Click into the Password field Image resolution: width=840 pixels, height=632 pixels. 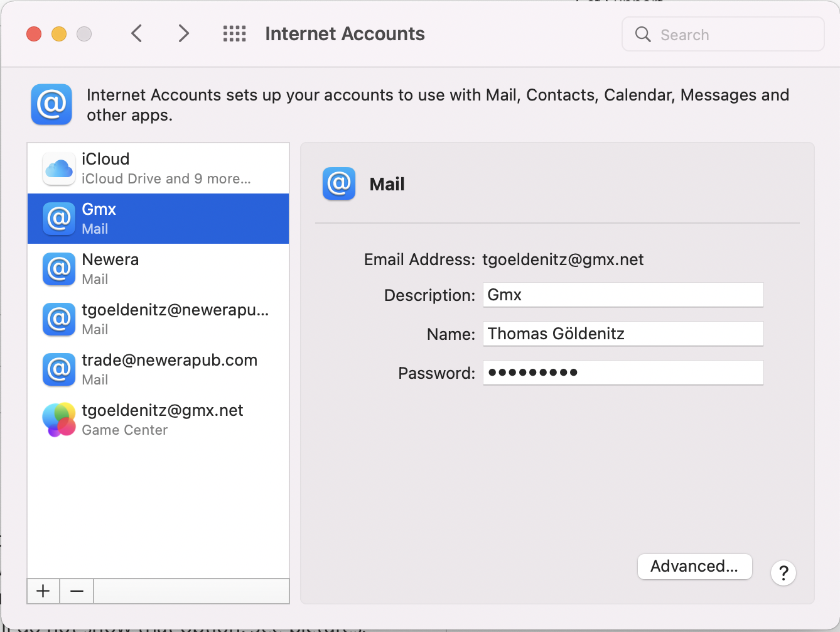(623, 373)
